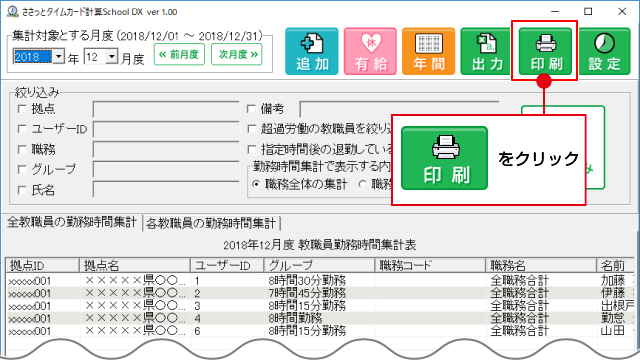Viewport: 640px width, 364px height.
Task: Click the app icon in title bar
Action: pos(13,11)
